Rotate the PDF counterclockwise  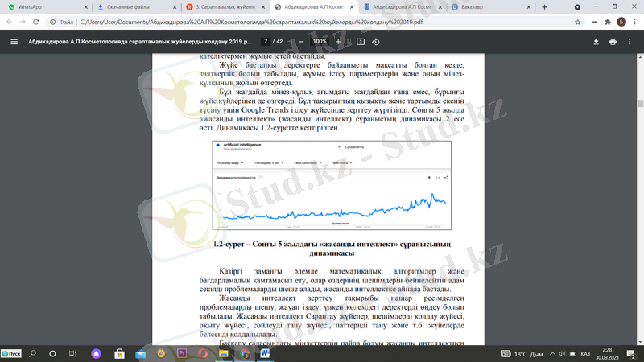(375, 42)
